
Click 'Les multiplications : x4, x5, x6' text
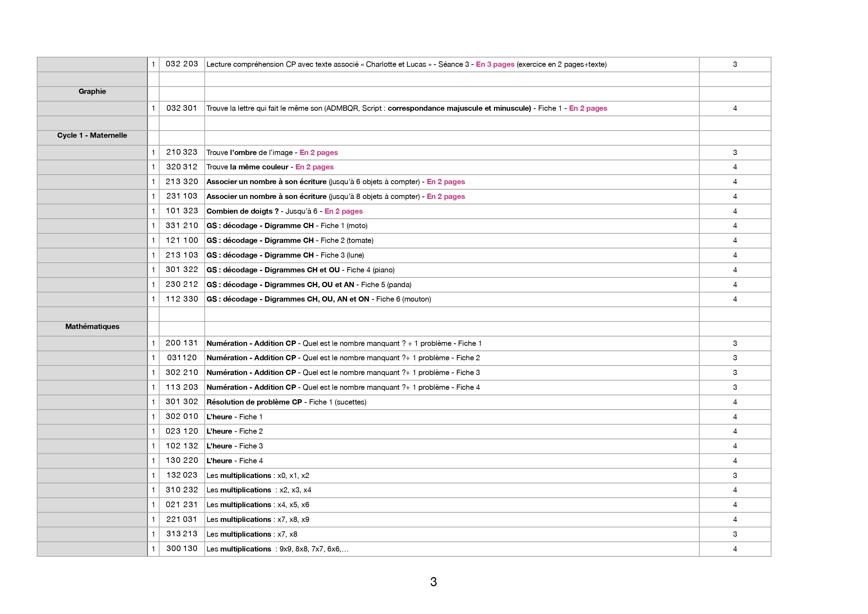tap(258, 504)
